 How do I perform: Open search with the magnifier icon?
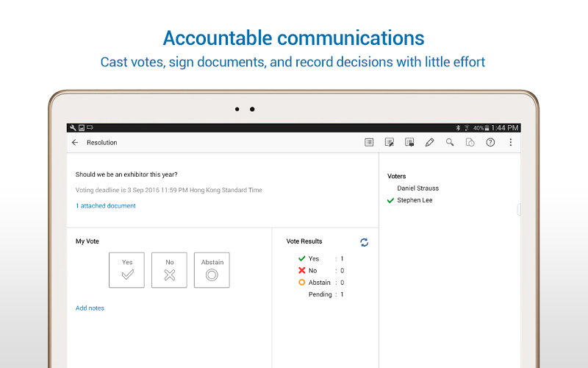click(450, 143)
